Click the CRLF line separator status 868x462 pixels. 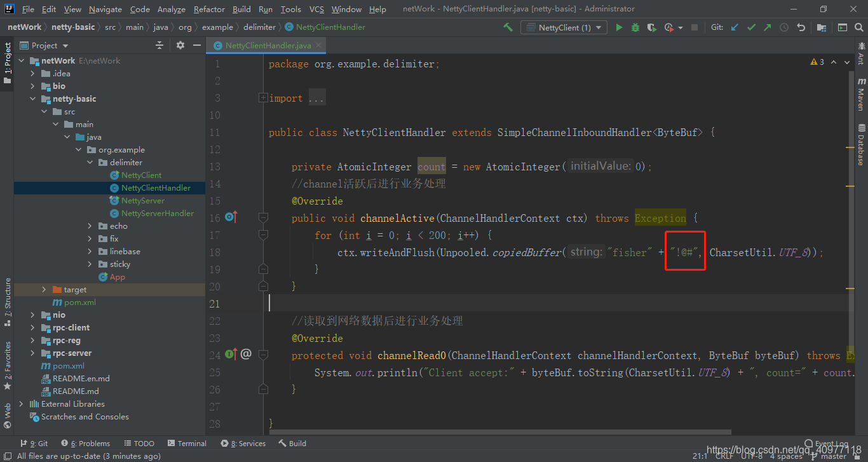[x=724, y=456]
